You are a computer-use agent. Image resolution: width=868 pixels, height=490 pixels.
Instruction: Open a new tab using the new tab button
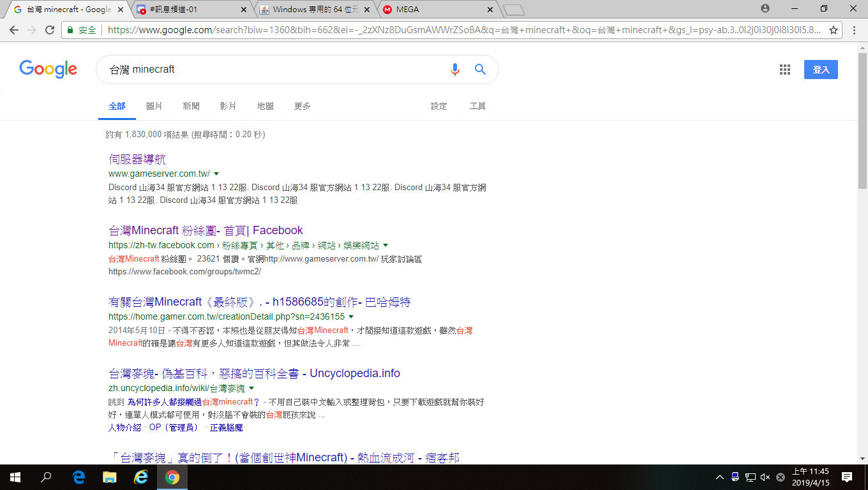tap(513, 10)
